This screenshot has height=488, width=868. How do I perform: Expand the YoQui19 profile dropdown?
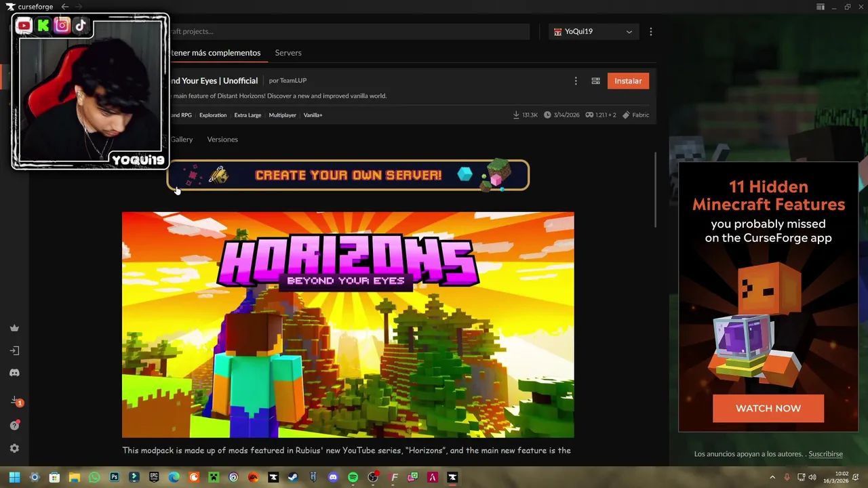coord(593,32)
